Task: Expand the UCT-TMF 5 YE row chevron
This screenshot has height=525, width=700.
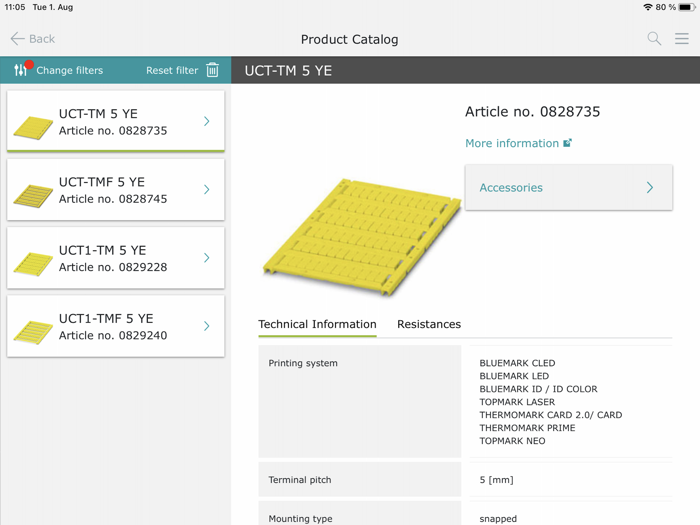Action: click(x=207, y=189)
